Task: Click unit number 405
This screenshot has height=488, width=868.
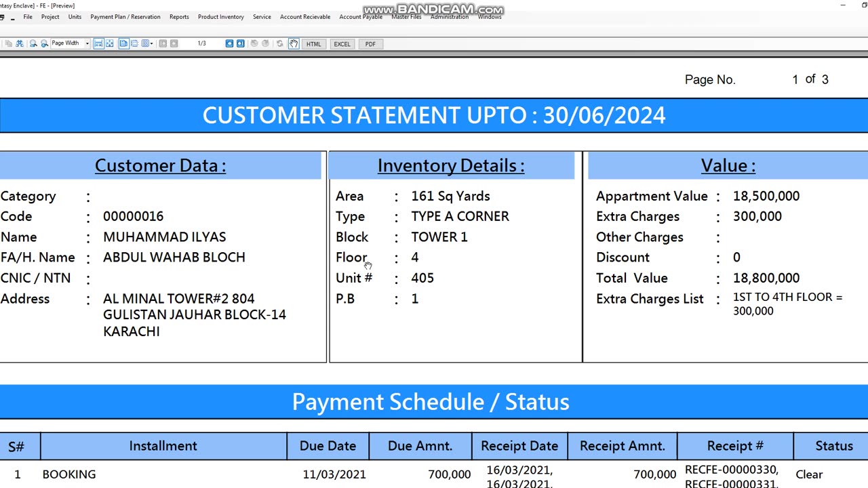Action: coord(422,278)
